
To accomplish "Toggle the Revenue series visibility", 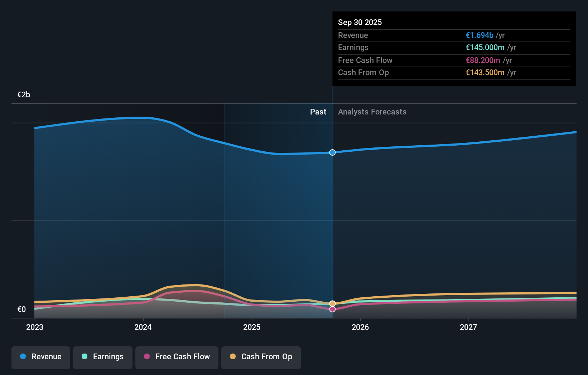I will click(x=40, y=357).
